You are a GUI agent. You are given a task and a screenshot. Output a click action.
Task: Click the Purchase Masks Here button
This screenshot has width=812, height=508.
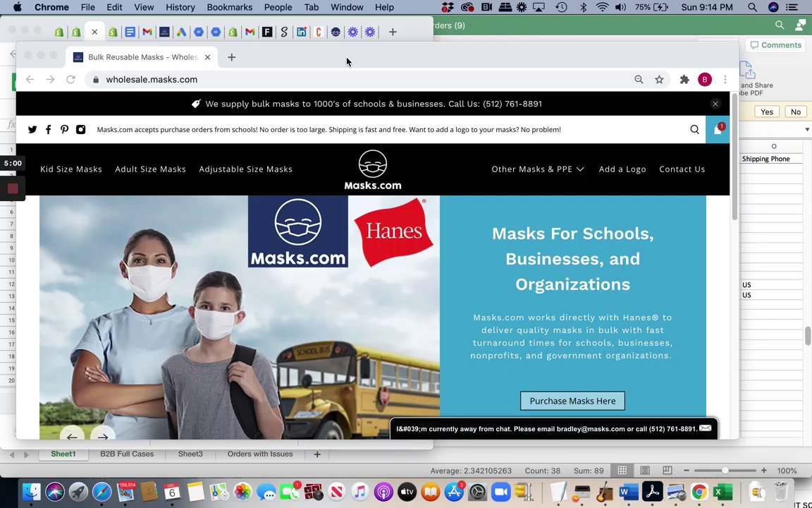572,401
